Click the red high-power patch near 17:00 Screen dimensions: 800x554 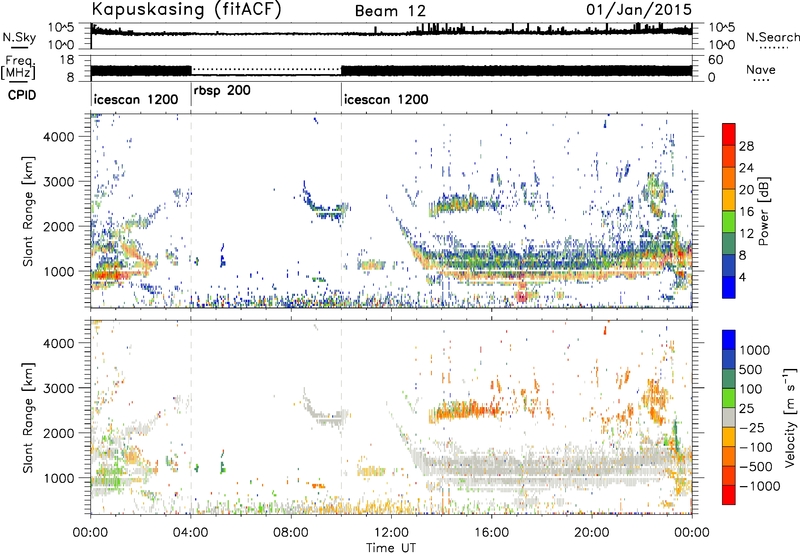[x=521, y=296]
